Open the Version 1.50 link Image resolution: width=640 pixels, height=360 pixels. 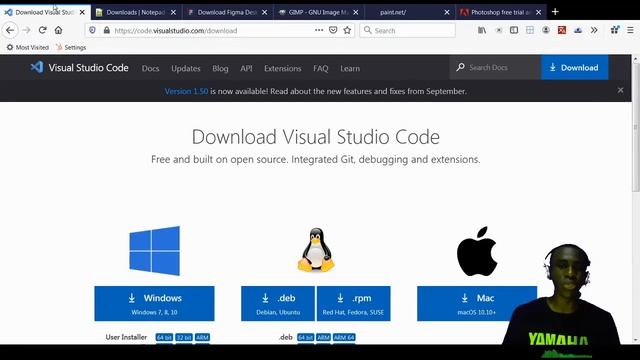point(187,91)
